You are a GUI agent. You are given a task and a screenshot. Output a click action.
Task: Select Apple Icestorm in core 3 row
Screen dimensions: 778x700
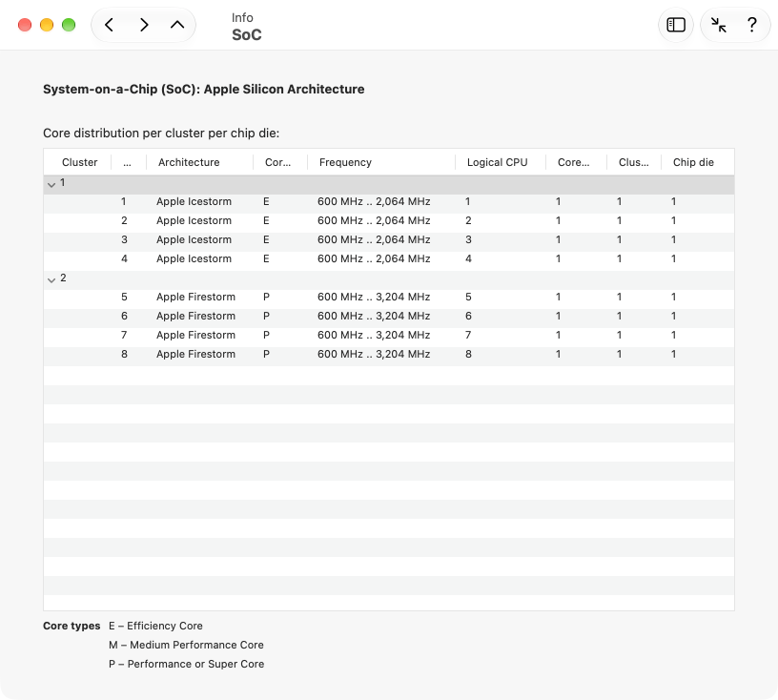click(x=194, y=239)
